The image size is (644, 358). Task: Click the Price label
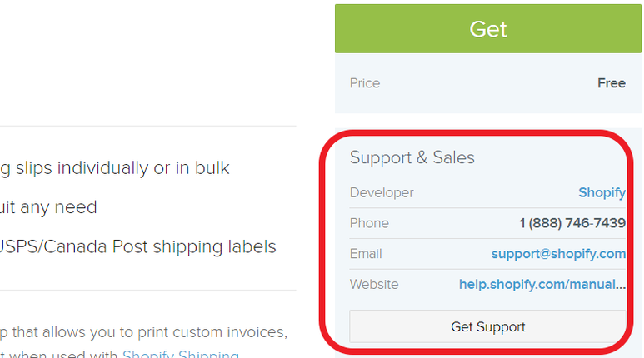point(365,83)
